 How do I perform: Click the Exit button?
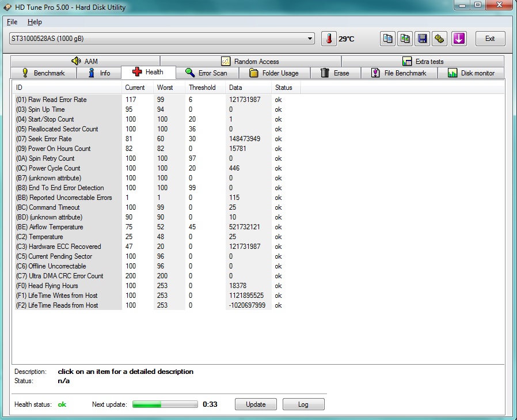[490, 39]
